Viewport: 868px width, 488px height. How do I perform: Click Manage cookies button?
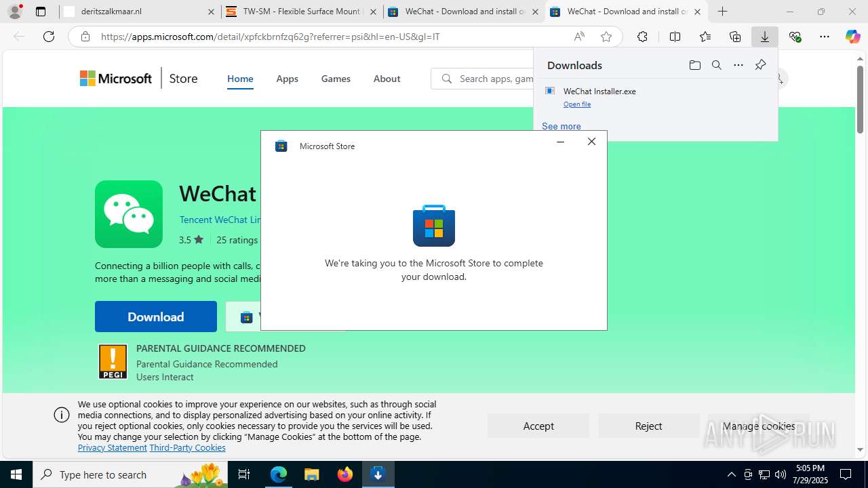(759, 426)
